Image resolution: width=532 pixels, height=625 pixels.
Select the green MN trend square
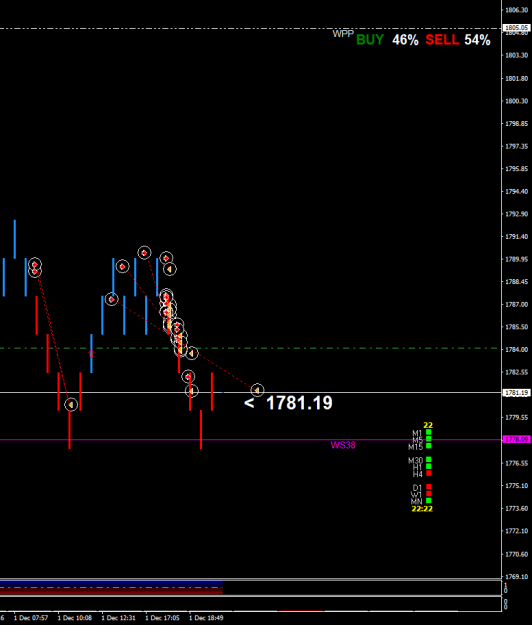point(429,501)
